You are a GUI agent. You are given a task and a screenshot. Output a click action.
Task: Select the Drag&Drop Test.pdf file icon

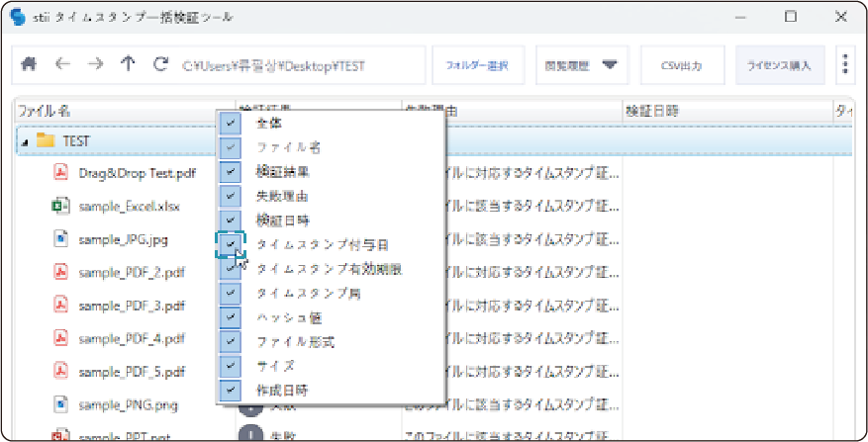59,173
